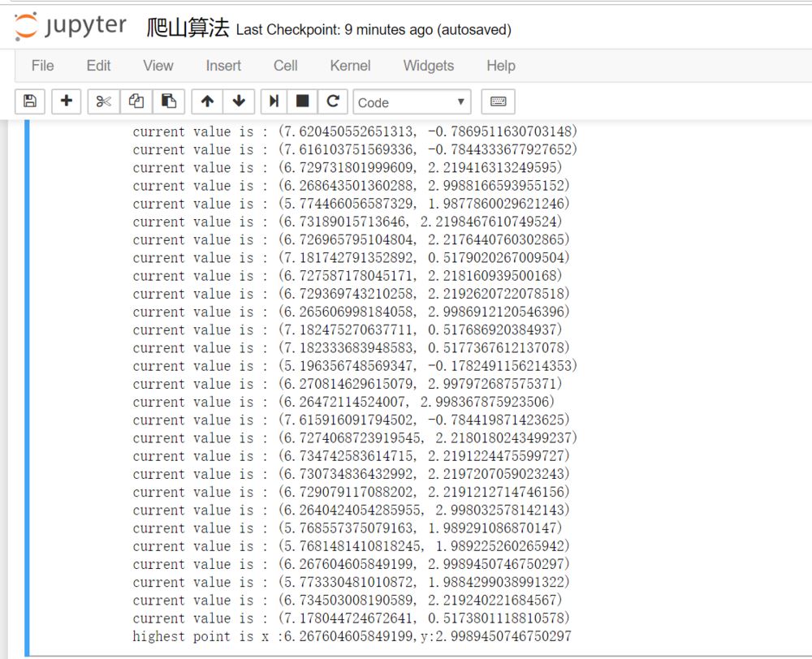
Task: Click output line with 7.616103751569336
Action: coord(355,149)
